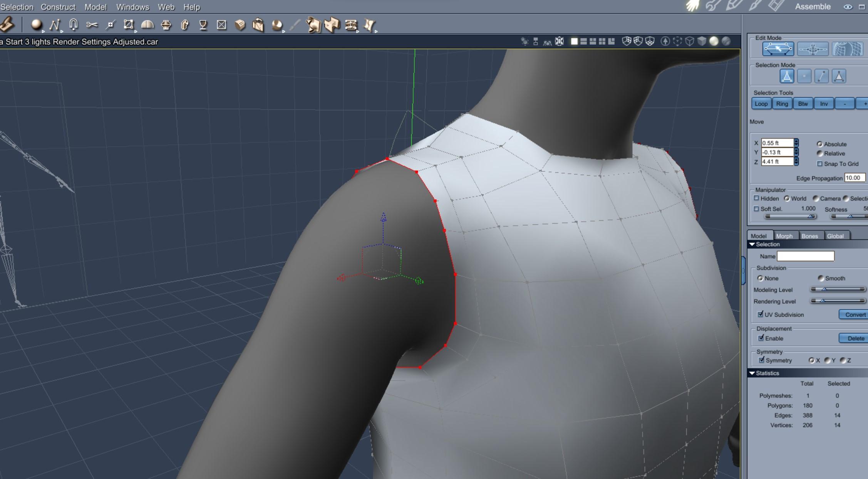Choose wireframe cube display mode
The height and width of the screenshot is (479, 868).
pyautogui.click(x=689, y=41)
